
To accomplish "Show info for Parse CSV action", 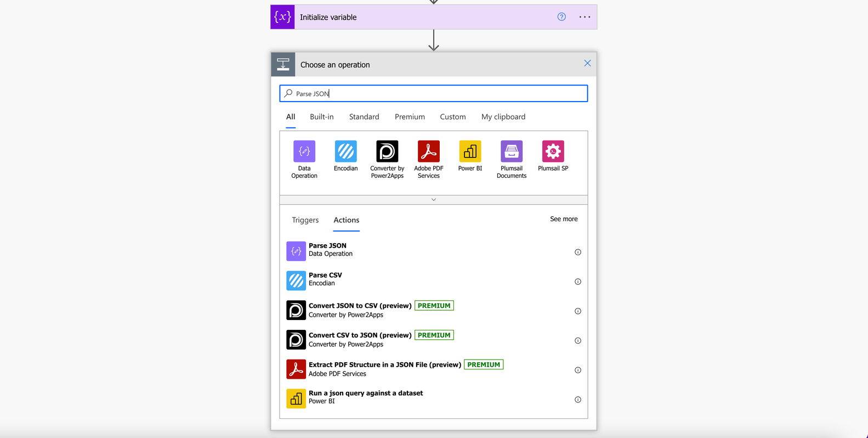I will click(578, 282).
